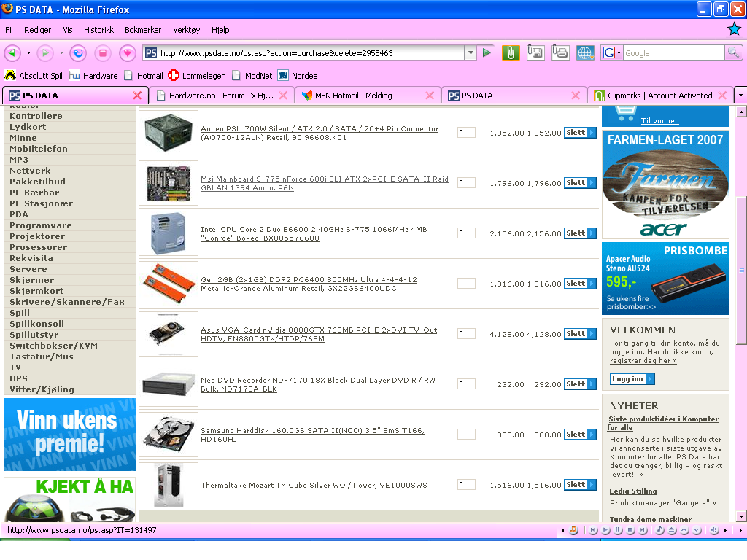Click the Asus 8800GTX graphics card thumbnail
Image resolution: width=747 pixels, height=560 pixels.
169,334
